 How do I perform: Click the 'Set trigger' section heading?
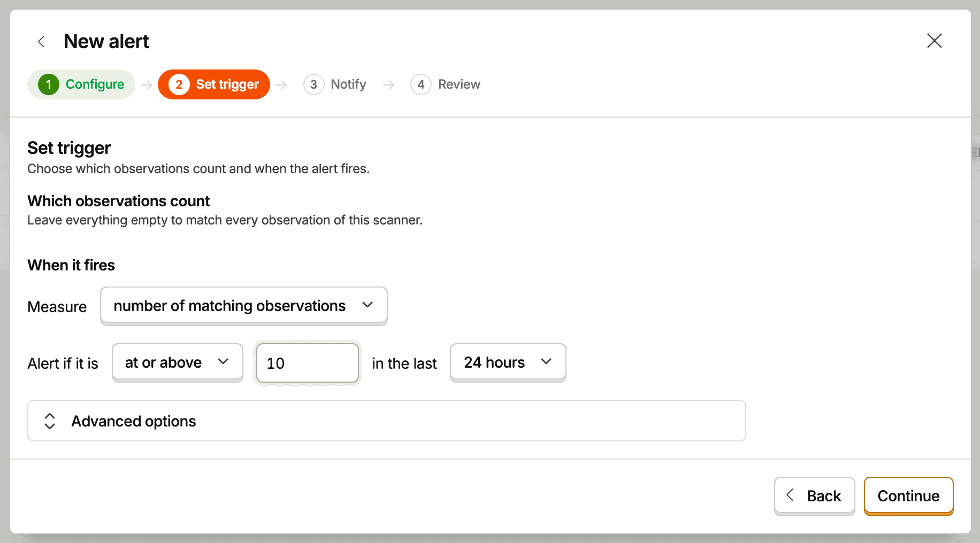pos(69,148)
